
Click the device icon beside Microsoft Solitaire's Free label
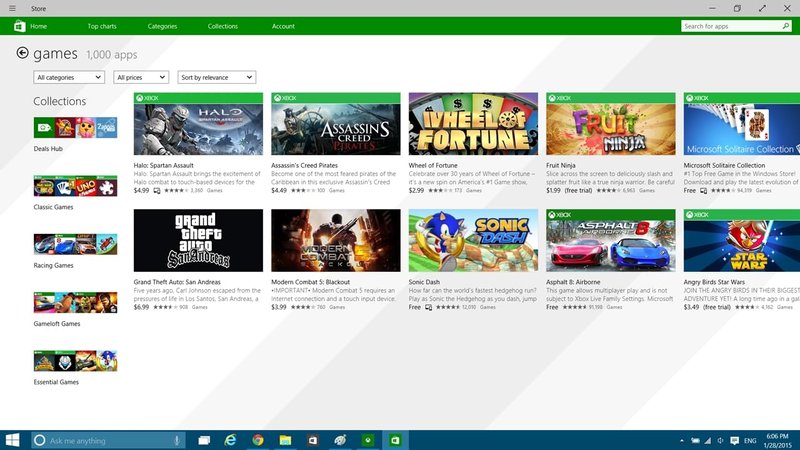click(x=704, y=191)
